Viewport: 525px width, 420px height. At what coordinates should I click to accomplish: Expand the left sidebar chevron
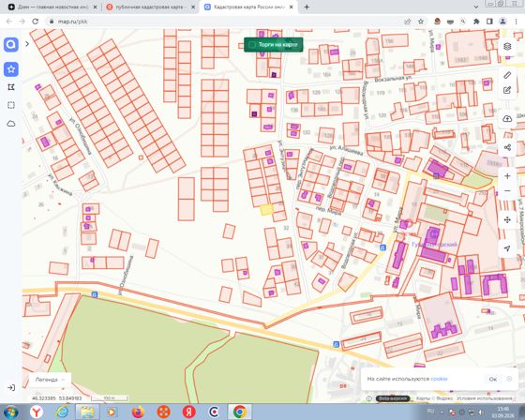(27, 43)
